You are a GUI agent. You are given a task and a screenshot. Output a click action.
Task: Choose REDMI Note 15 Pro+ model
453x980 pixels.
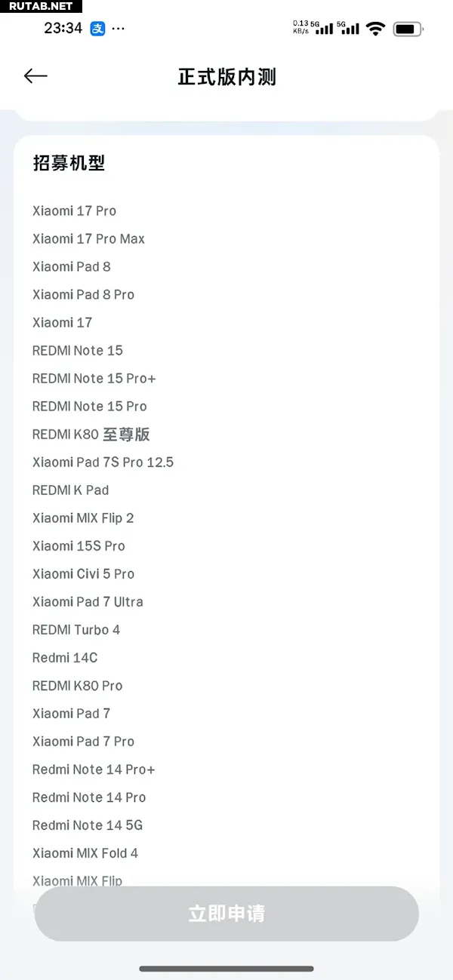94,379
